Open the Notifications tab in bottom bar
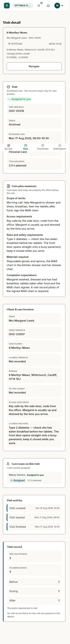Viewport: 70px width, 644px height. (60, 147)
